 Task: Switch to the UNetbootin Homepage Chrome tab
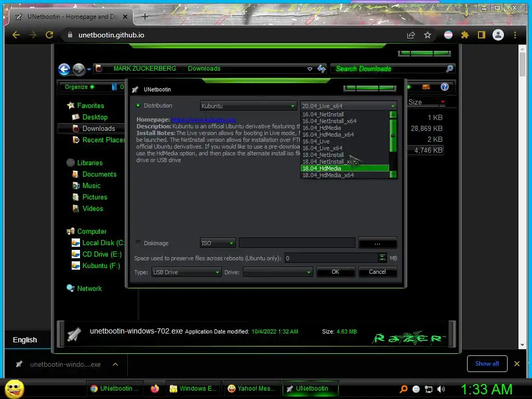coord(71,16)
